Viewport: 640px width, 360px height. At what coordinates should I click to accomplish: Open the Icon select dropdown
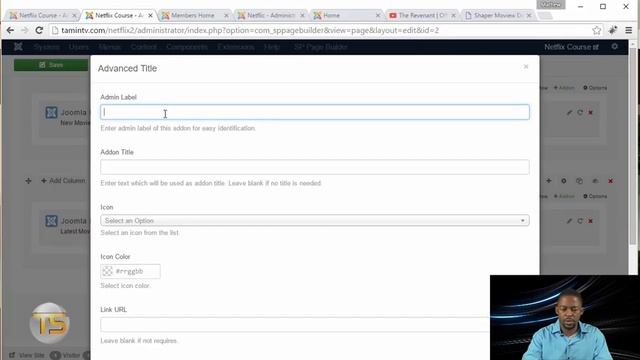[315, 220]
